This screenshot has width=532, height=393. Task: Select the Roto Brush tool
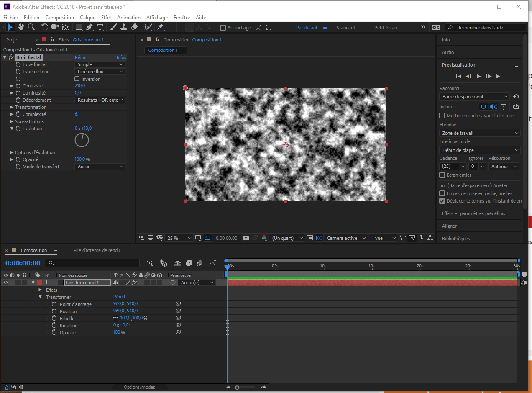148,27
